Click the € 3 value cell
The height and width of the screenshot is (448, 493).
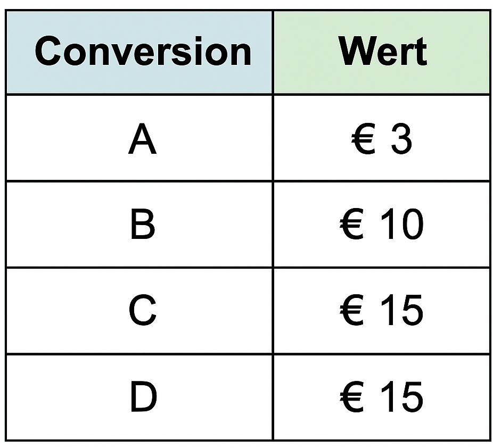(382, 139)
